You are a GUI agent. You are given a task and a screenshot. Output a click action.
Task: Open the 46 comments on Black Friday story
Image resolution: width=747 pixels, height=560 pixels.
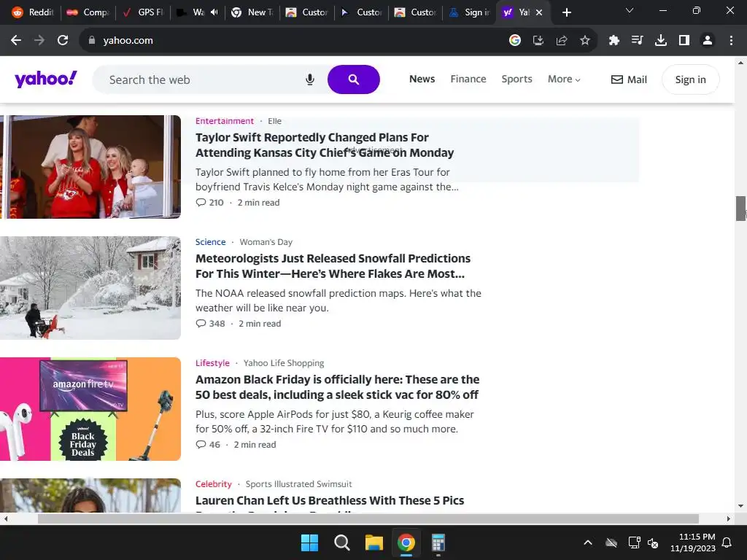pyautogui.click(x=208, y=444)
